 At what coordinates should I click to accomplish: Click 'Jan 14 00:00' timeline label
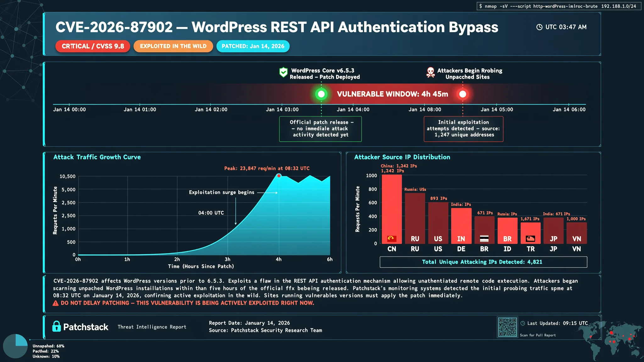69,110
